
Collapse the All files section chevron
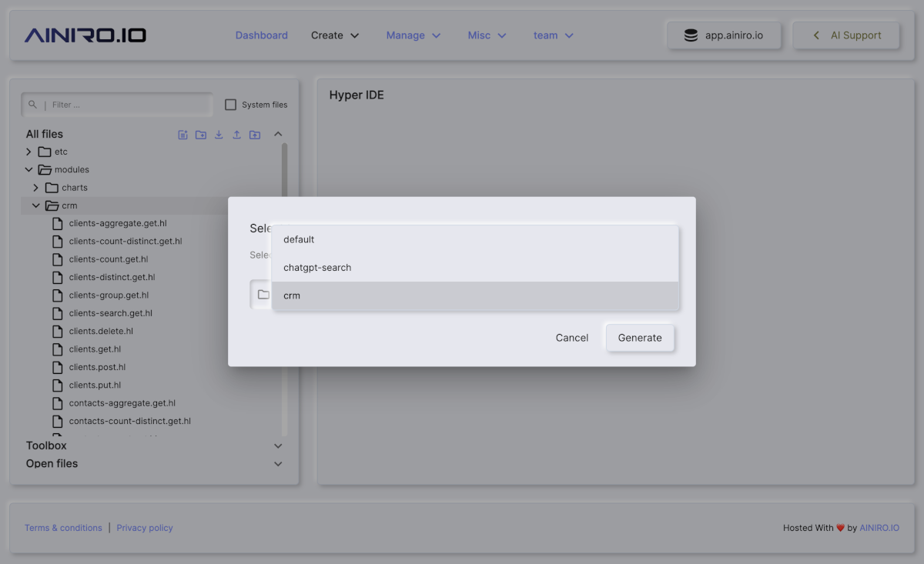click(x=278, y=134)
